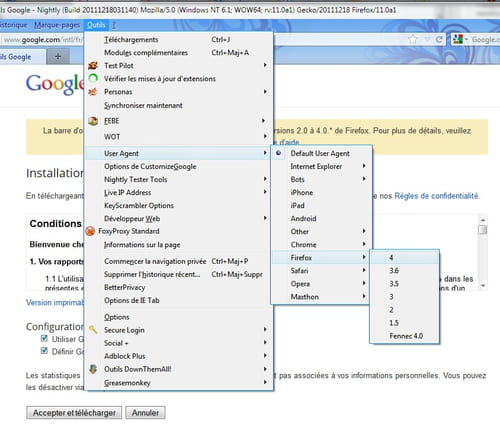Viewport: 500px width, 425px height.
Task: Open a new tab with the plus button
Action: 58,56
